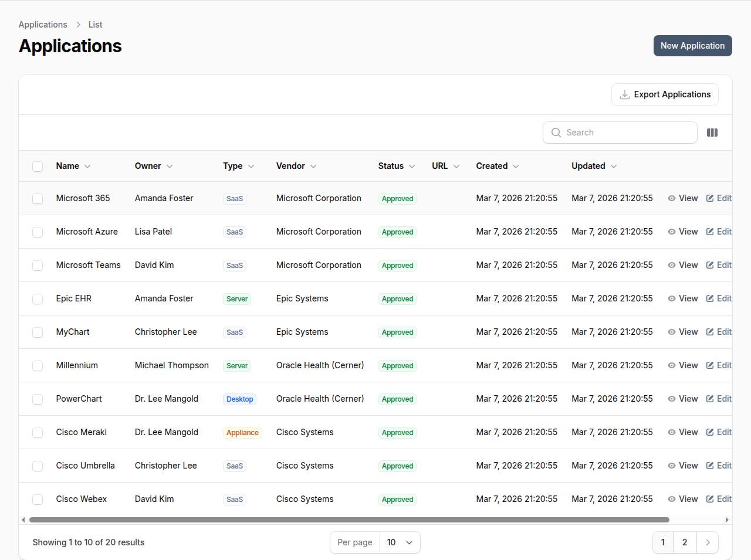Click the horizontal scrollbar under the table

pyautogui.click(x=349, y=520)
